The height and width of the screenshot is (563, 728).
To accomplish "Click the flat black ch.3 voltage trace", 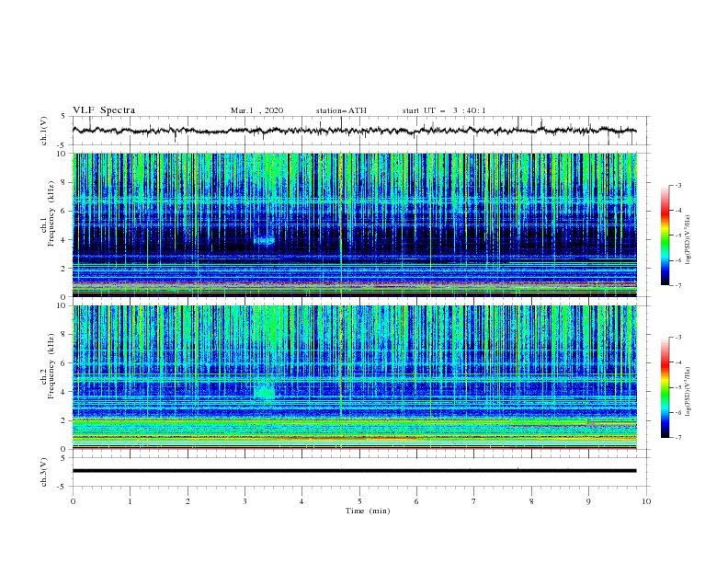I will (354, 471).
